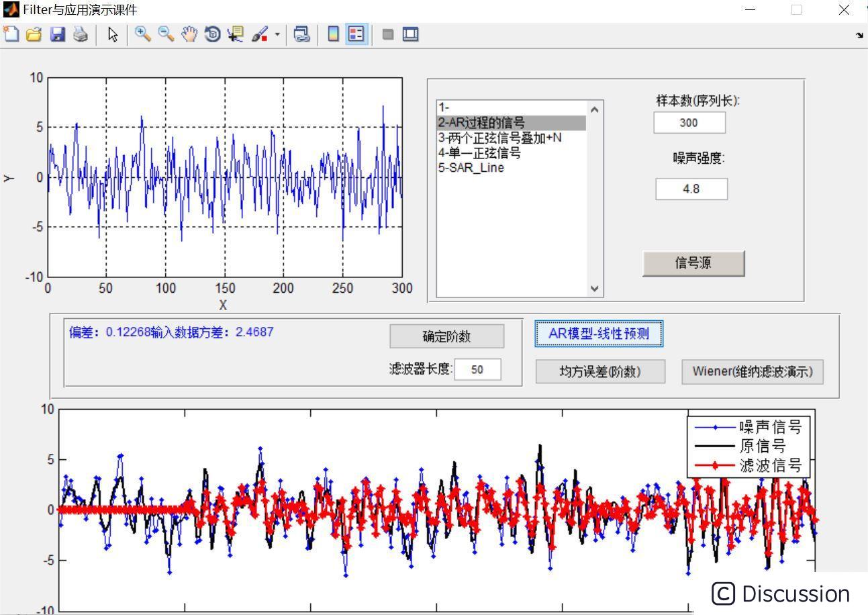This screenshot has width=868, height=615.
Task: Toggle the Insert Legend toolbar icon
Action: [356, 34]
